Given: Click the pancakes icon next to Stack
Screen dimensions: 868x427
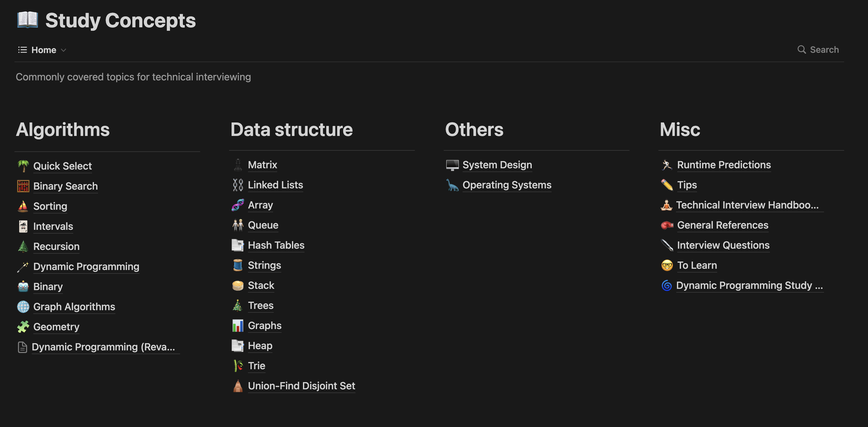Looking at the screenshot, I should (238, 285).
